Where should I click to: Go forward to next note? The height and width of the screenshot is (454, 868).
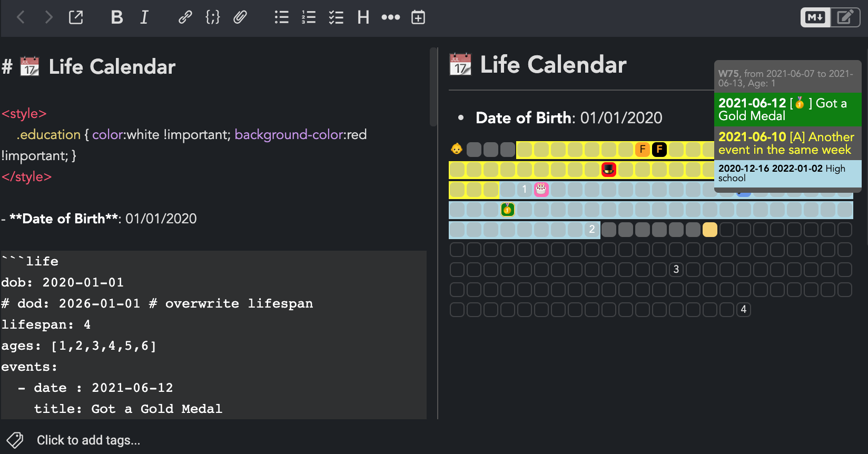click(x=48, y=17)
